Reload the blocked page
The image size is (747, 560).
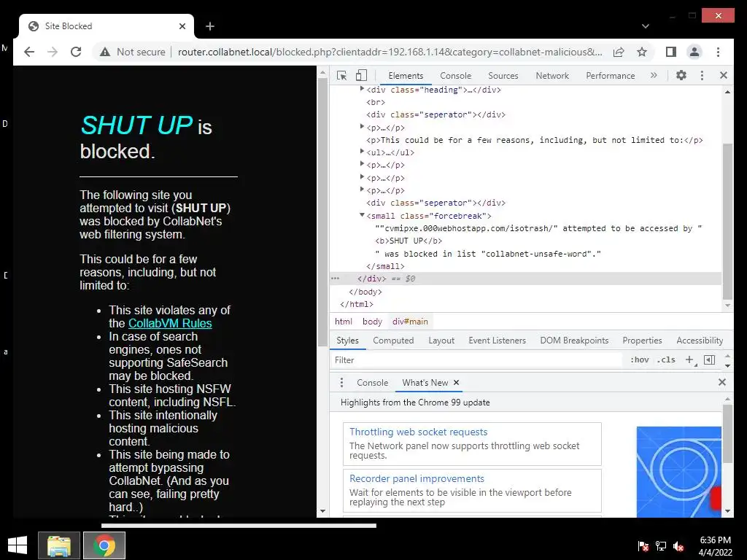tap(76, 52)
